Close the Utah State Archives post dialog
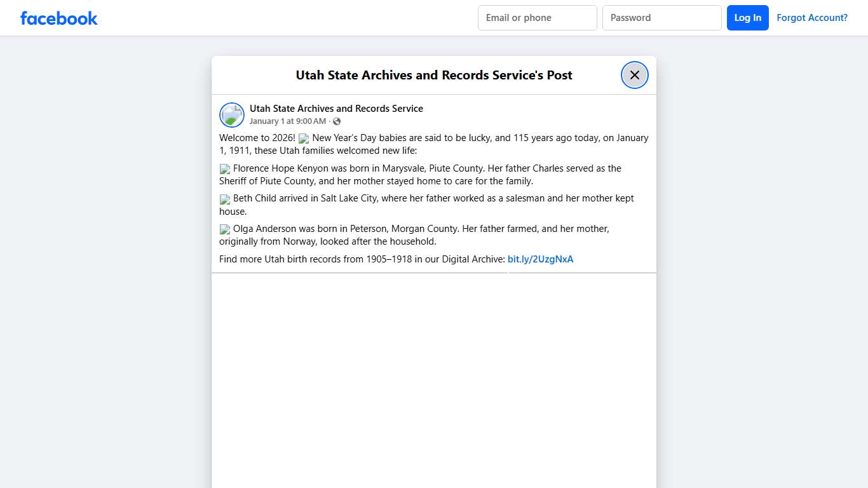 634,75
